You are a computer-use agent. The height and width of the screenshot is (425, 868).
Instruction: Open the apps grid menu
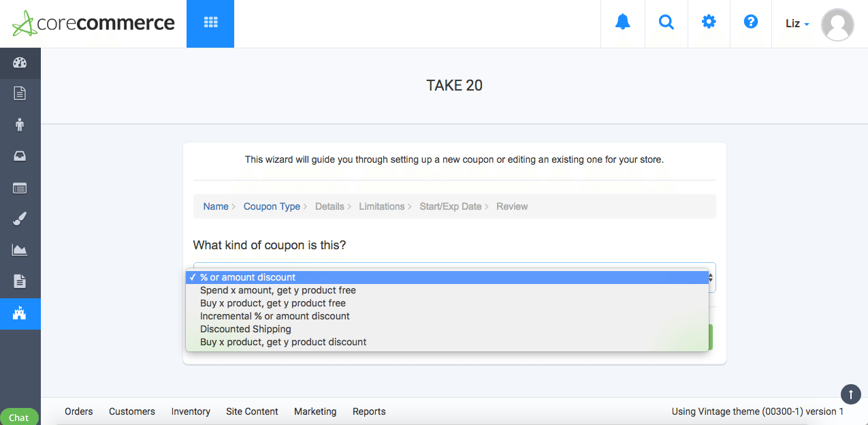(x=210, y=24)
